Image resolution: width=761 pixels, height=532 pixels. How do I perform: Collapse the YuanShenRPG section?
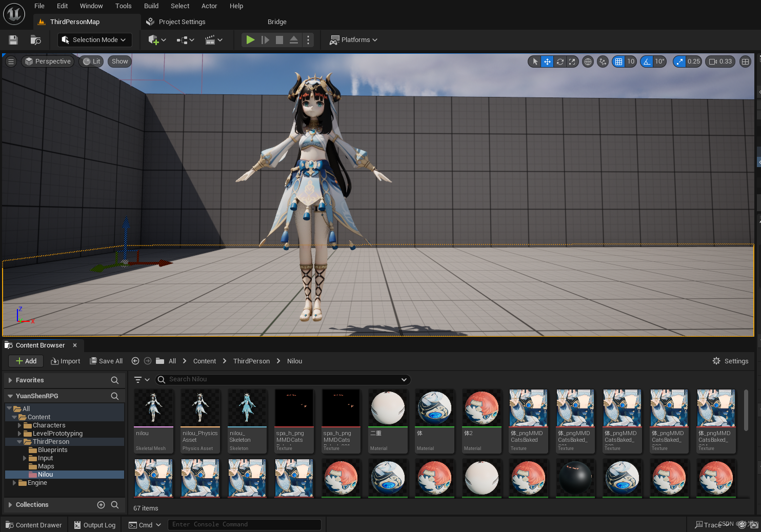tap(10, 396)
